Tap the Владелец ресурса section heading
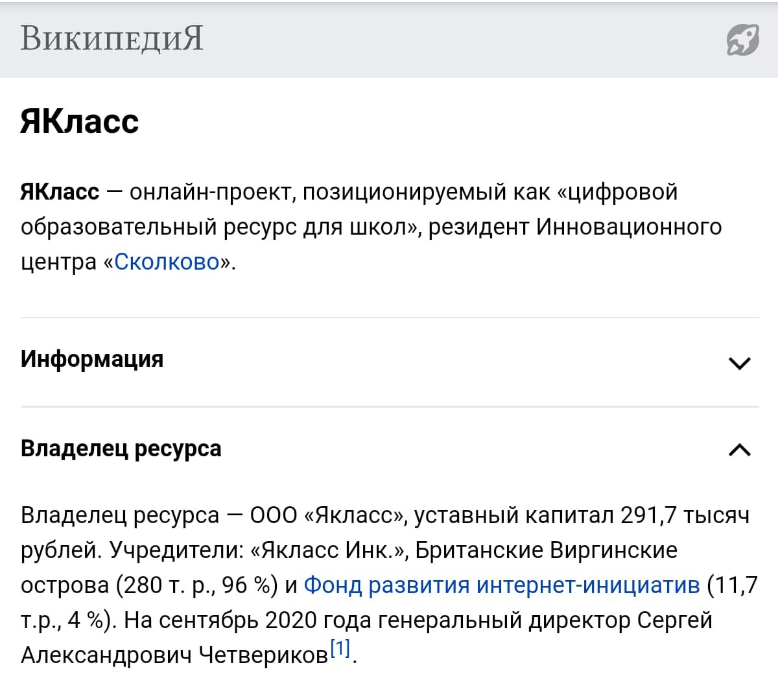This screenshot has height=700, width=778. pyautogui.click(x=121, y=449)
